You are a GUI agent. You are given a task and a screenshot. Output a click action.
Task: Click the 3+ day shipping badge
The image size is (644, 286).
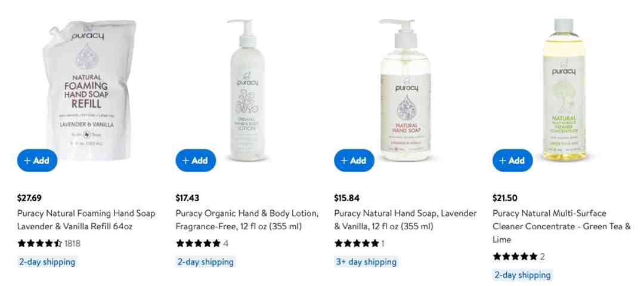click(x=366, y=262)
